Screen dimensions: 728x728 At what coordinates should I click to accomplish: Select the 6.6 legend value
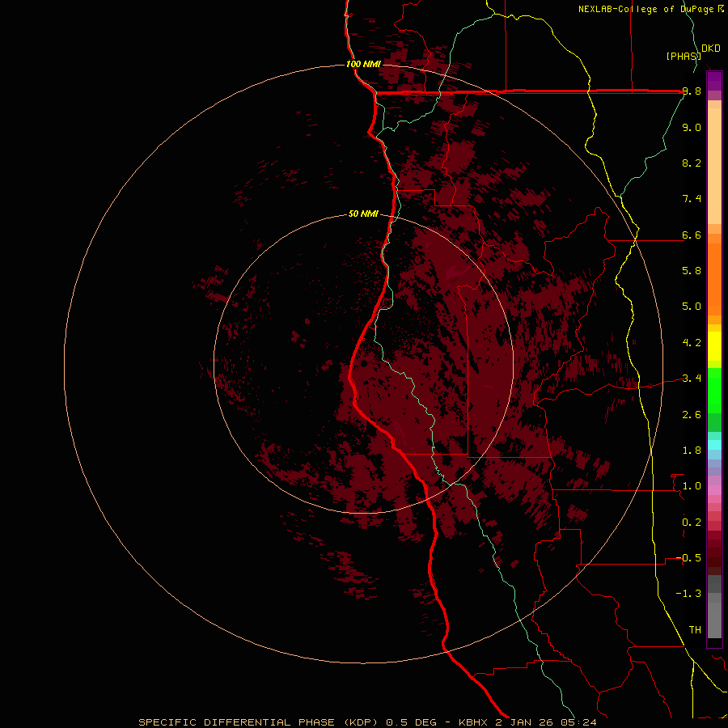coord(692,235)
